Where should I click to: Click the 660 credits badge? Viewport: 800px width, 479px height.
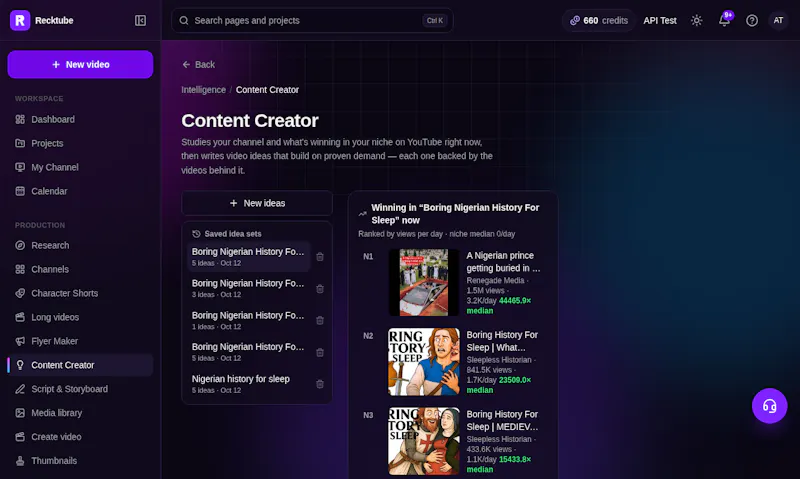click(598, 20)
